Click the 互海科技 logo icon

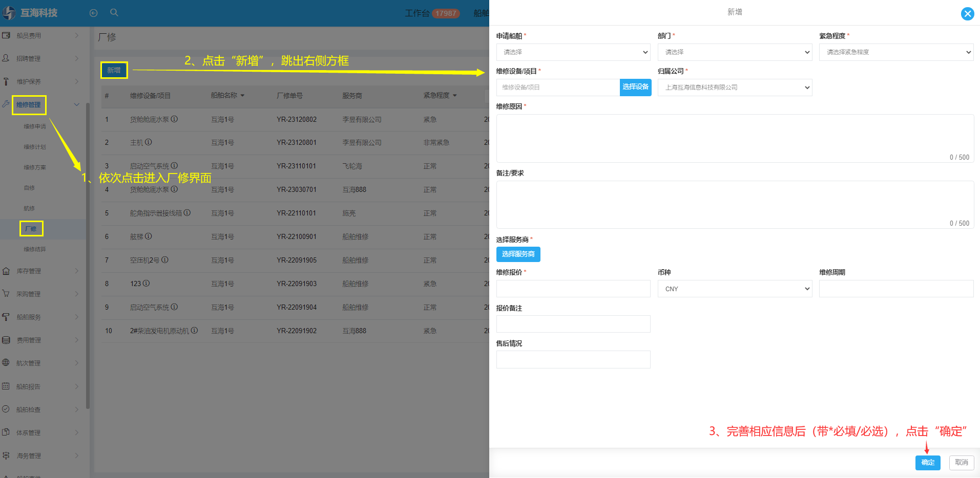pyautogui.click(x=9, y=13)
